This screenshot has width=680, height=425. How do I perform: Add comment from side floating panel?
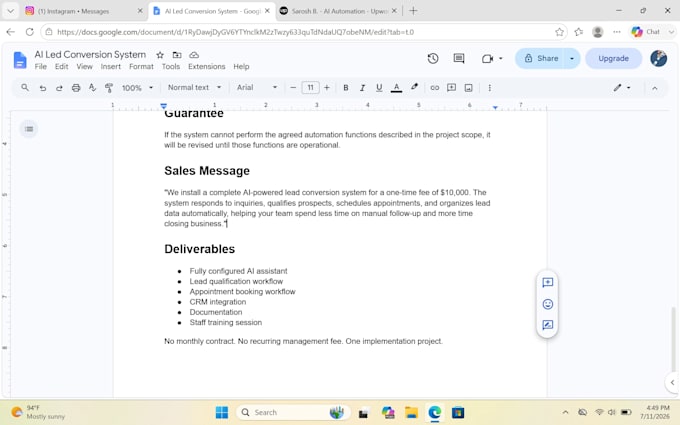(x=547, y=283)
